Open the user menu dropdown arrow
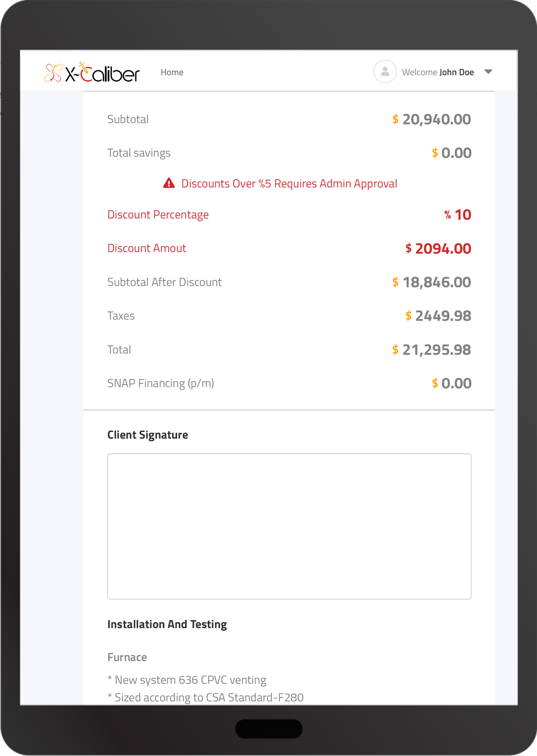This screenshot has height=756, width=537. coord(488,71)
